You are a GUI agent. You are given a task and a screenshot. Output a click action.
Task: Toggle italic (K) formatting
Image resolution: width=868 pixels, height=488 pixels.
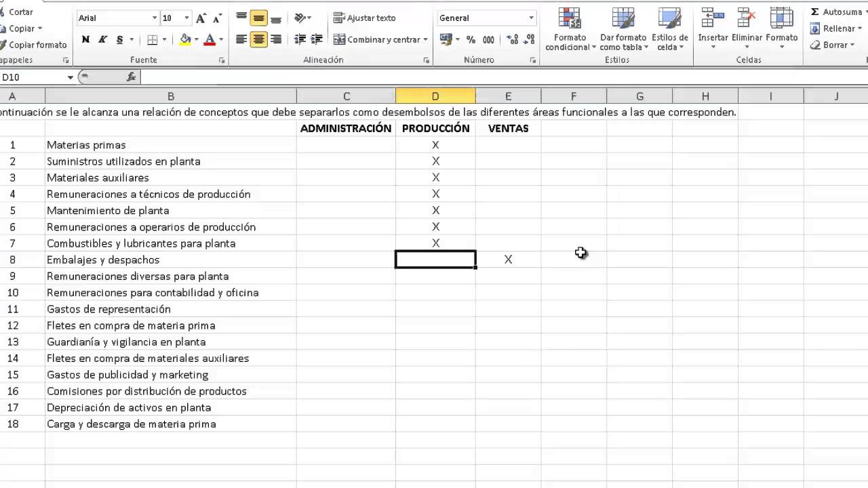point(103,40)
